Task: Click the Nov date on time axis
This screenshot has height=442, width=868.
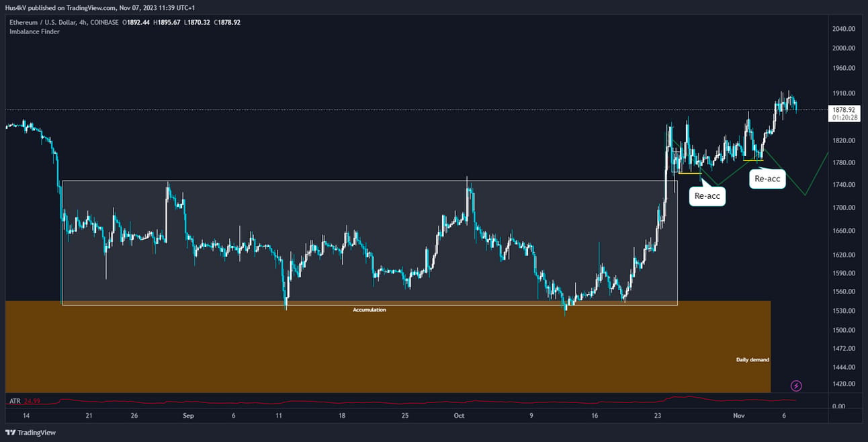Action: 739,416
